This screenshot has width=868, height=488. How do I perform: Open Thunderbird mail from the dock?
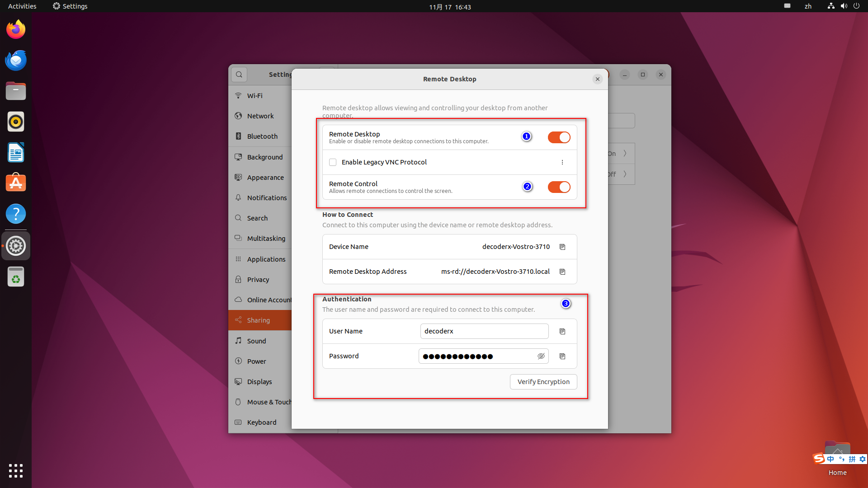pos(16,61)
